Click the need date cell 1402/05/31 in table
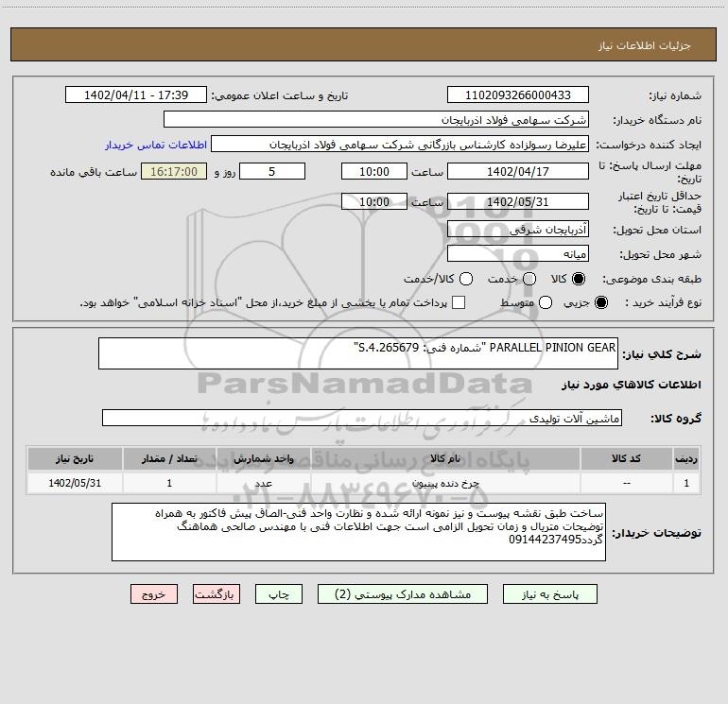This screenshot has width=728, height=704. click(x=75, y=483)
